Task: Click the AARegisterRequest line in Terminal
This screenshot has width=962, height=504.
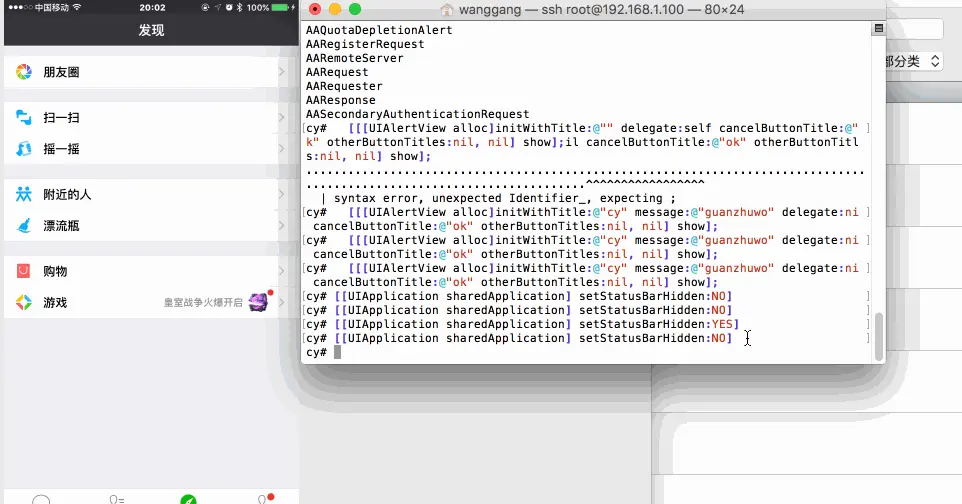Action: coord(365,44)
